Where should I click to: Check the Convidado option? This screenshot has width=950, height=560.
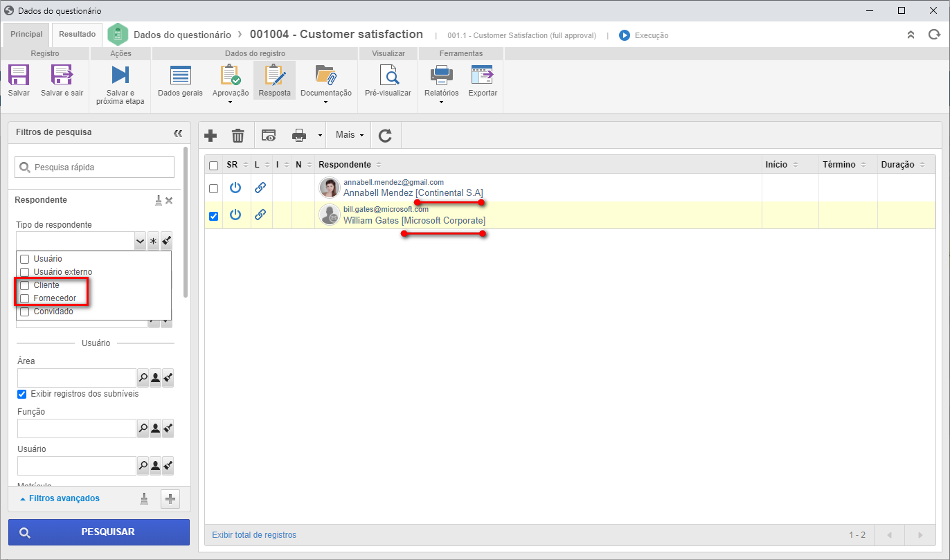pyautogui.click(x=24, y=311)
